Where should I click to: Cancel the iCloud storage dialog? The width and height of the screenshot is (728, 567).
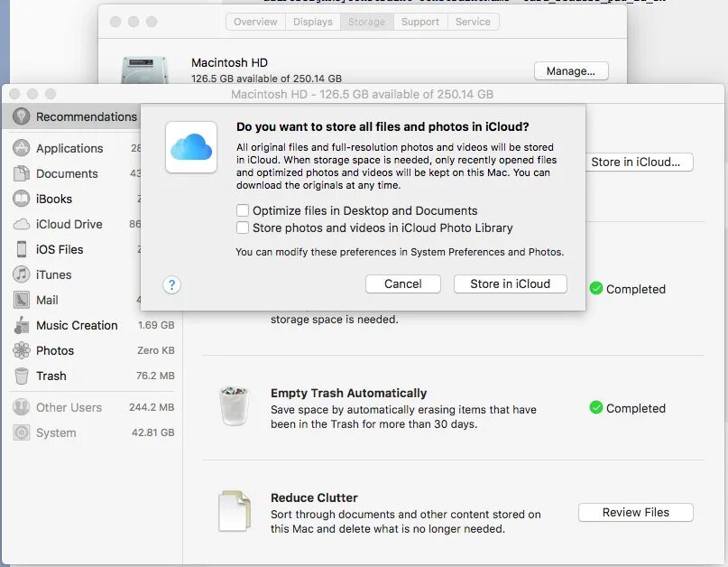click(402, 284)
